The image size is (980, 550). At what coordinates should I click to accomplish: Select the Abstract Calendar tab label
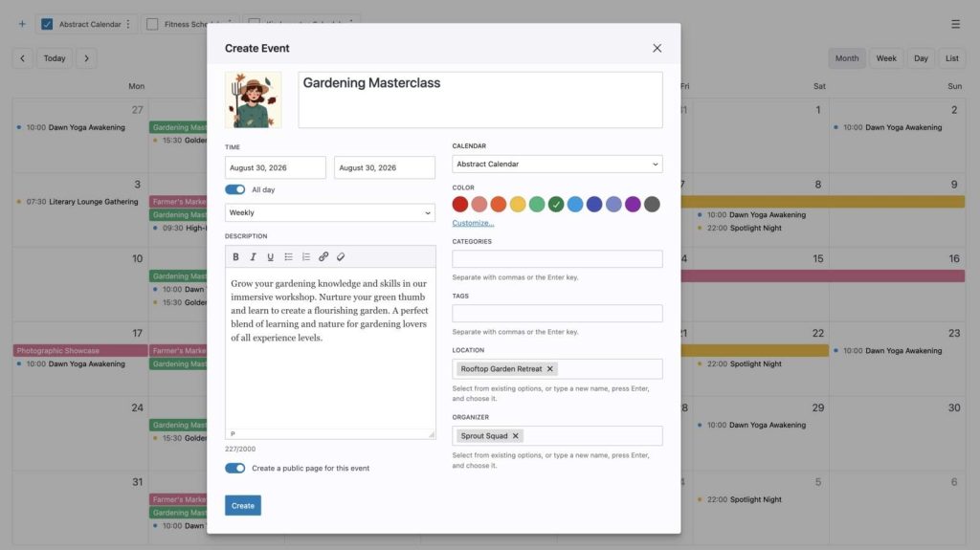90,24
